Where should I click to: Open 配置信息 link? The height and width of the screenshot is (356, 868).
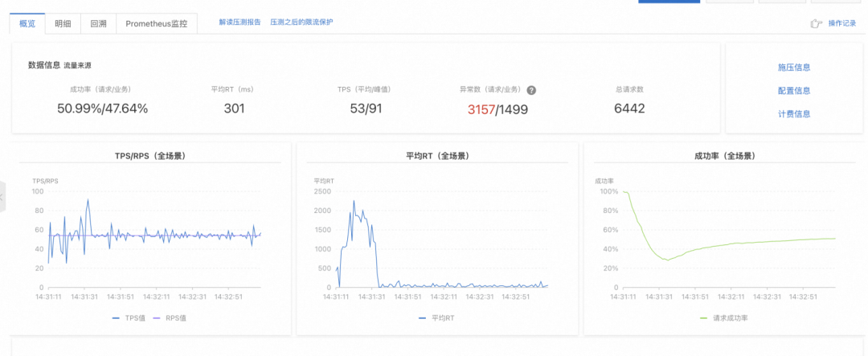(794, 91)
